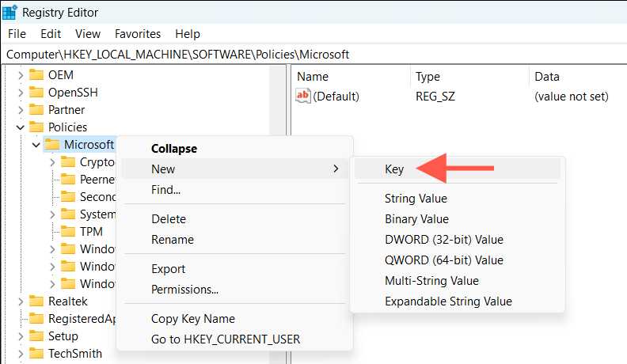627x364 pixels.
Task: Click the TPM folder icon
Action: (67, 232)
